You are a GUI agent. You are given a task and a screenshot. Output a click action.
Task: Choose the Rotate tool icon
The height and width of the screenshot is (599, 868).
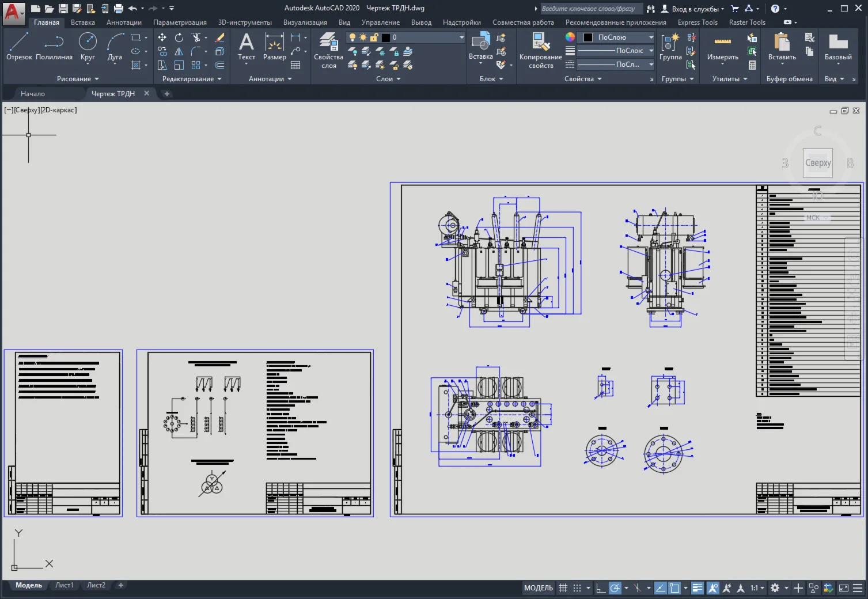179,37
